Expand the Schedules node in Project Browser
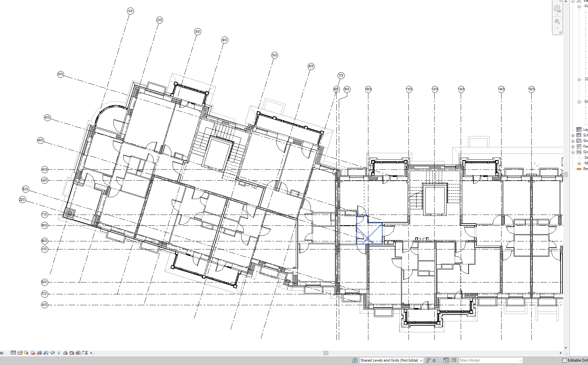The image size is (588, 365). (573, 135)
